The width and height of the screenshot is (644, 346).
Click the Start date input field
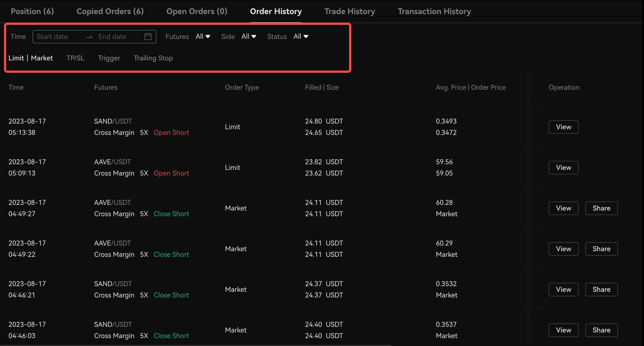pyautogui.click(x=52, y=37)
